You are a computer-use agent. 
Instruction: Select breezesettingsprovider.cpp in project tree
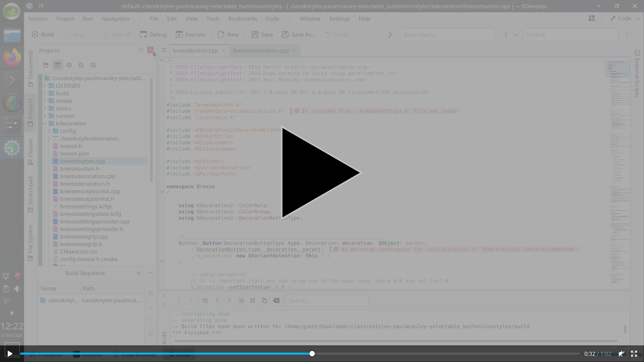(94, 222)
